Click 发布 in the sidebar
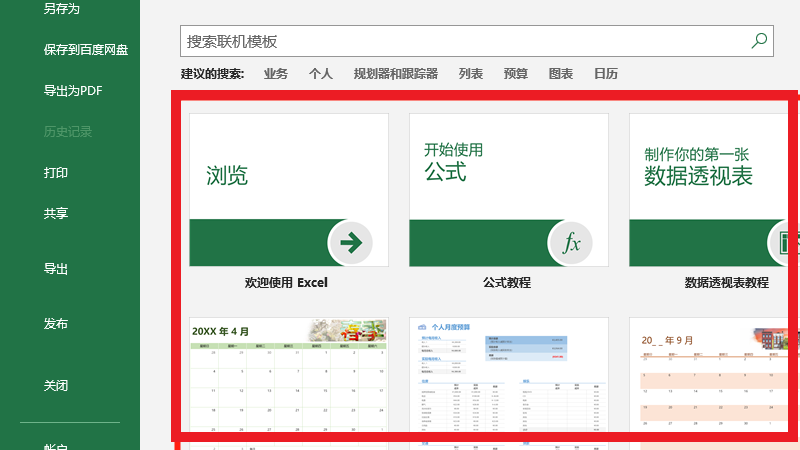Image resolution: width=800 pixels, height=450 pixels. click(x=56, y=324)
